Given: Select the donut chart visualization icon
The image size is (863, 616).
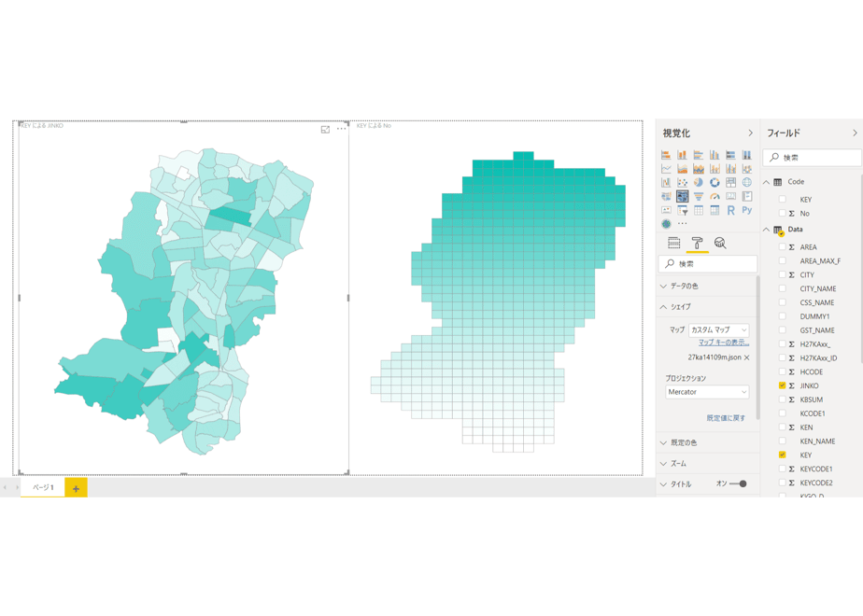Looking at the screenshot, I should click(714, 183).
